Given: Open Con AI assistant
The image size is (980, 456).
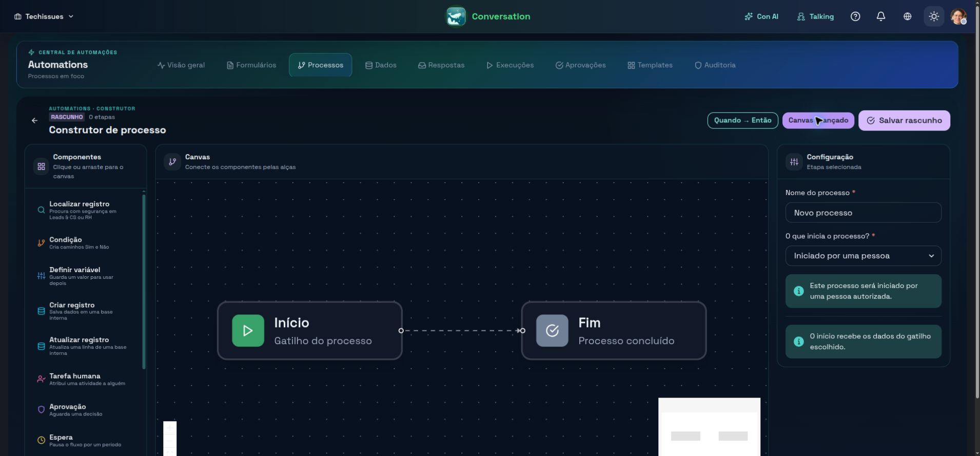Looking at the screenshot, I should coord(761,16).
